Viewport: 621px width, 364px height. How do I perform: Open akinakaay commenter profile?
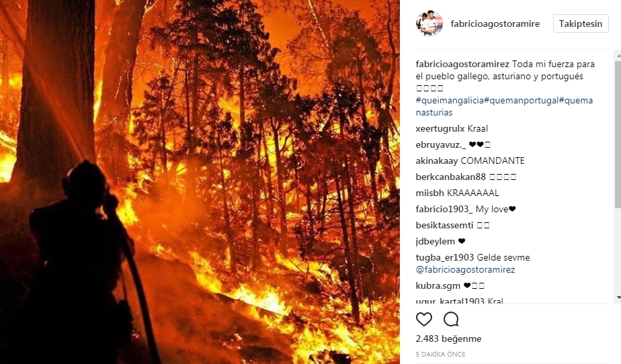[x=437, y=161]
